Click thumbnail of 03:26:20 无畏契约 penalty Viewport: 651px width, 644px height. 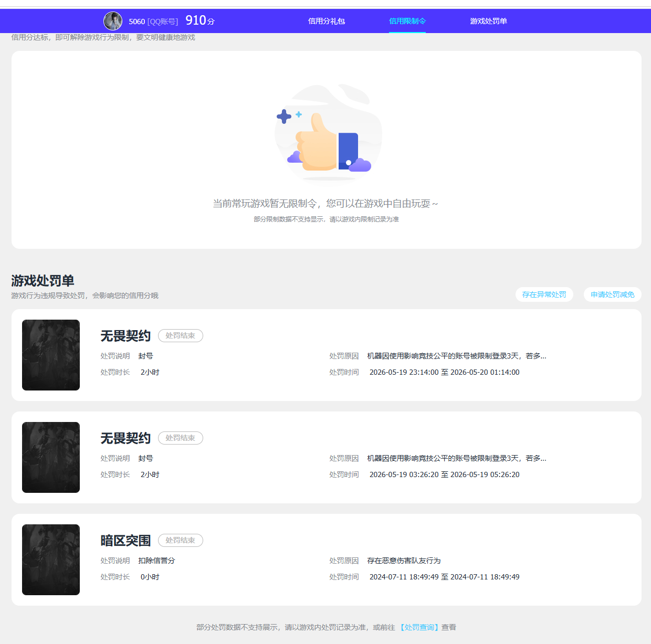51,457
